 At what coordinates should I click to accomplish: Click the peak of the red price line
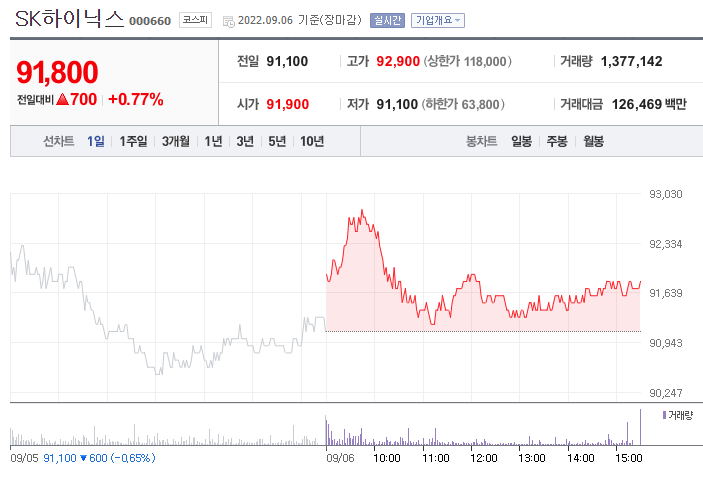(x=362, y=210)
